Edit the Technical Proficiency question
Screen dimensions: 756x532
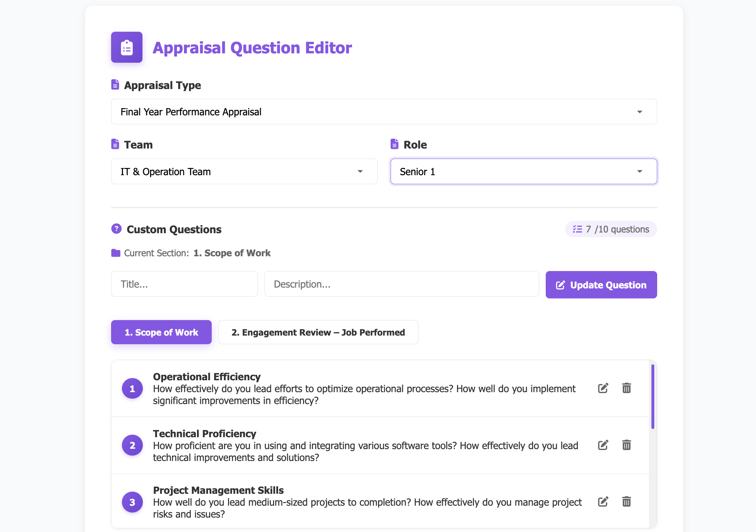pos(603,445)
